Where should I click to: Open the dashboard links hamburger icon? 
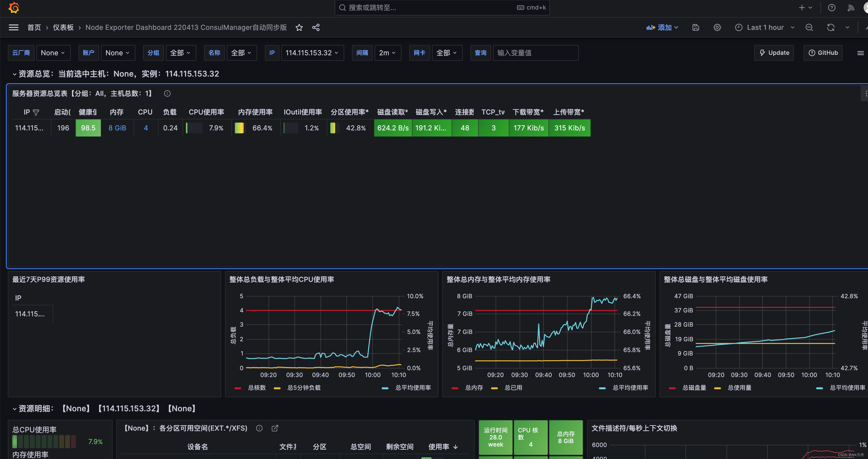(860, 53)
